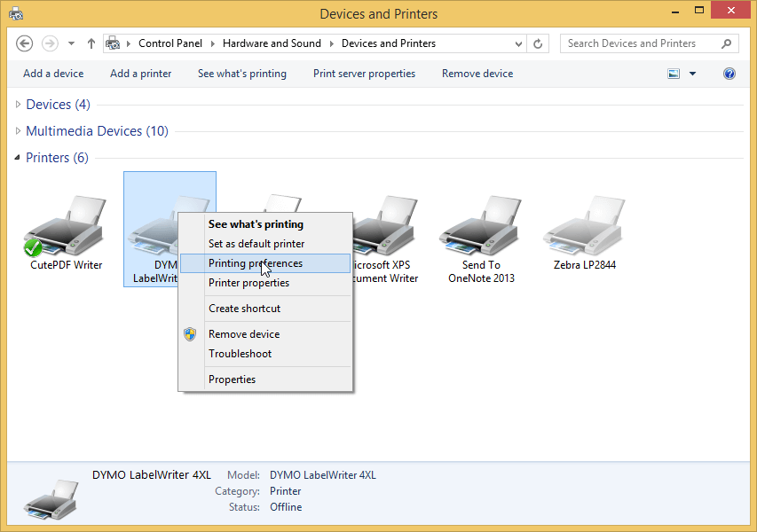Screen dimensions: 757x532
Task: Refresh the Devices and Printers view
Action: (538, 44)
